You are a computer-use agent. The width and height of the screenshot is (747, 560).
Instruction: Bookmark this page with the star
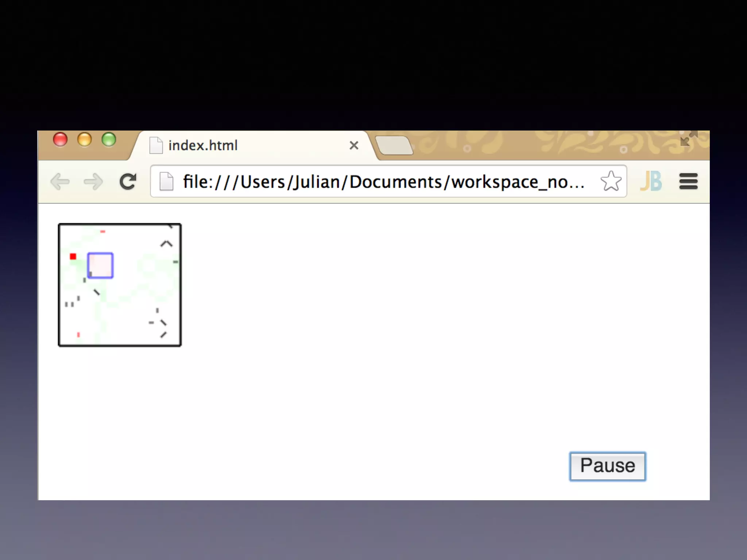click(x=611, y=181)
